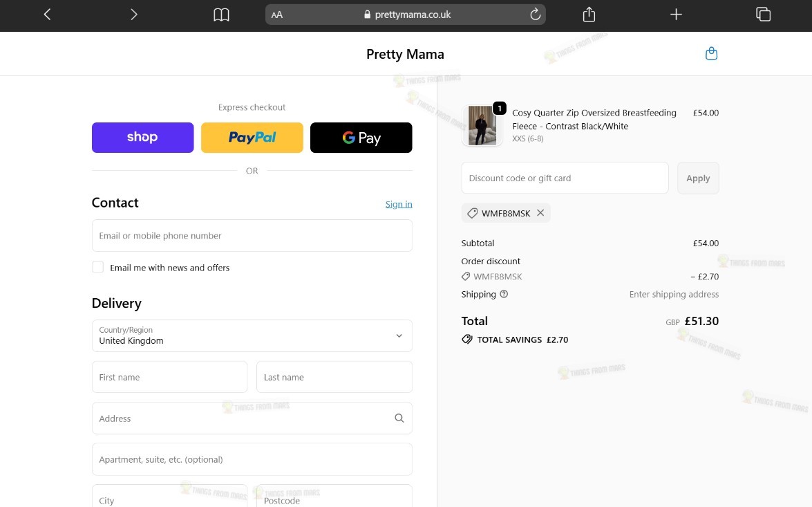Reload the page with the refresh icon
This screenshot has width=812, height=507.
pos(535,15)
